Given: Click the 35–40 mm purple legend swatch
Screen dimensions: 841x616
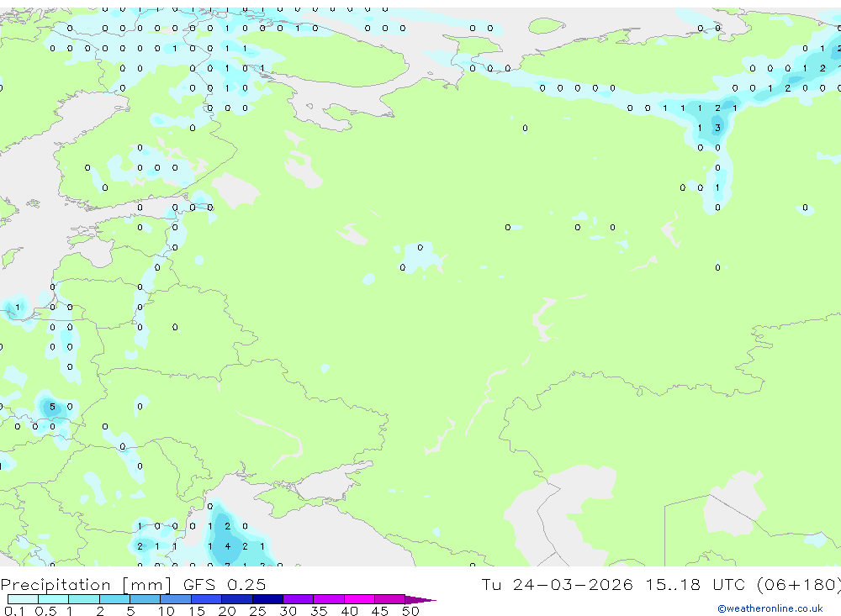Looking at the screenshot, I should click(x=329, y=599).
